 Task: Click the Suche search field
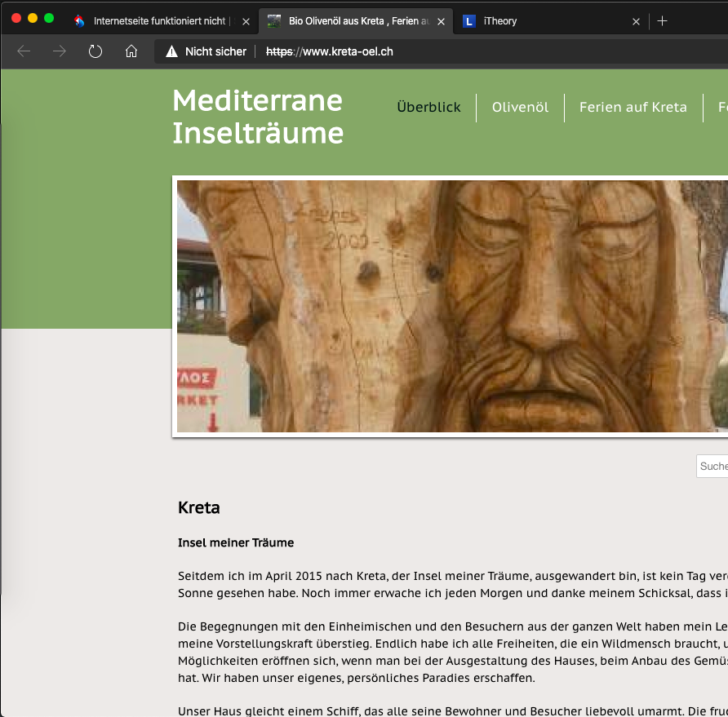712,466
